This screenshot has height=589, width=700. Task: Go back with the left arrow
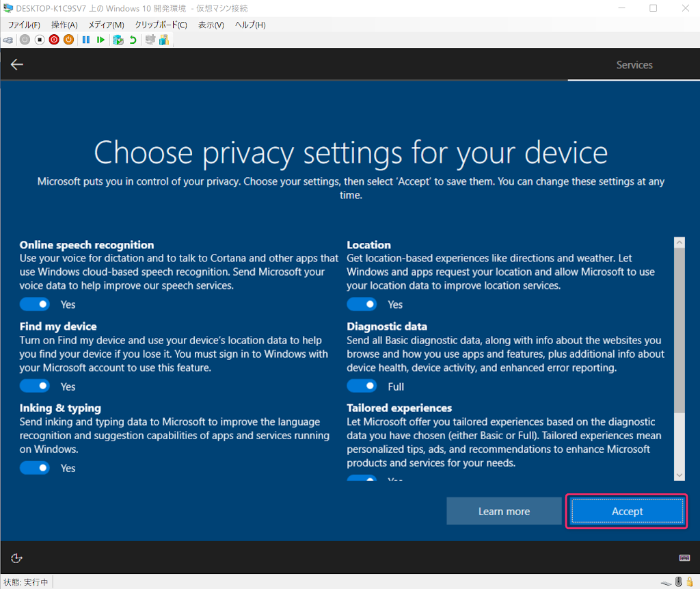[x=17, y=64]
